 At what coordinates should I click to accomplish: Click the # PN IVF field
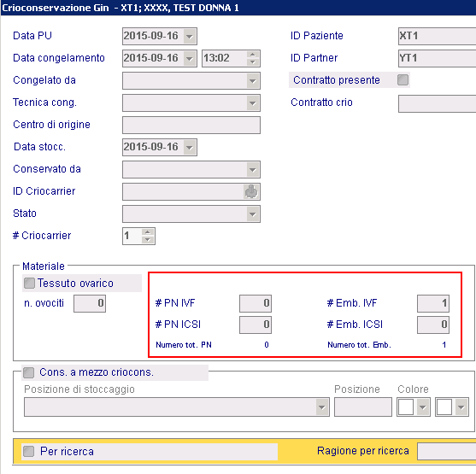256,303
